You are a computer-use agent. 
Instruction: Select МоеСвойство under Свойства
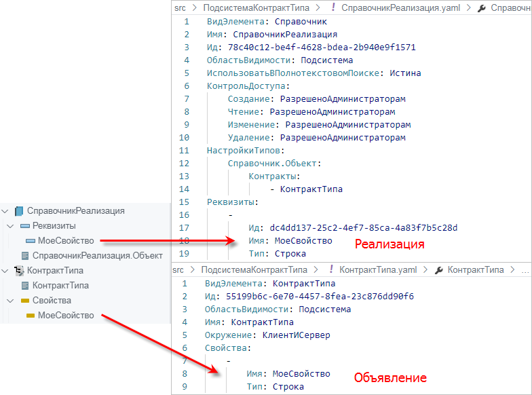point(66,315)
